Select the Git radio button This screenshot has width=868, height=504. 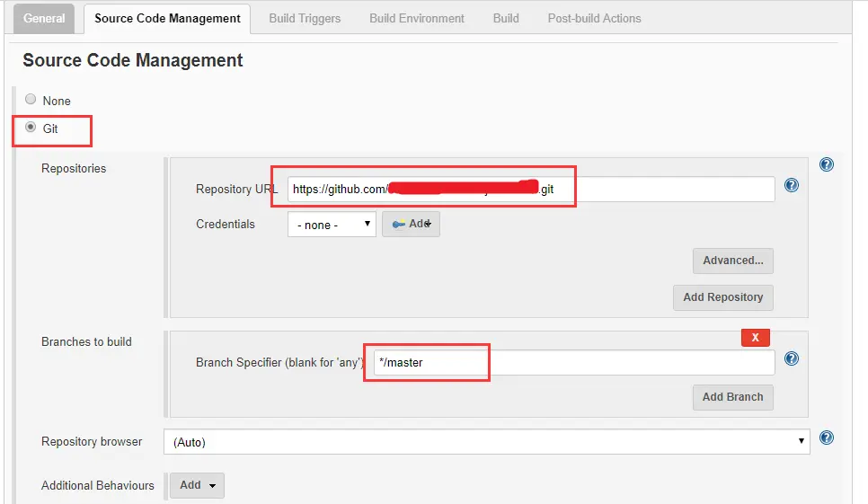pyautogui.click(x=31, y=128)
